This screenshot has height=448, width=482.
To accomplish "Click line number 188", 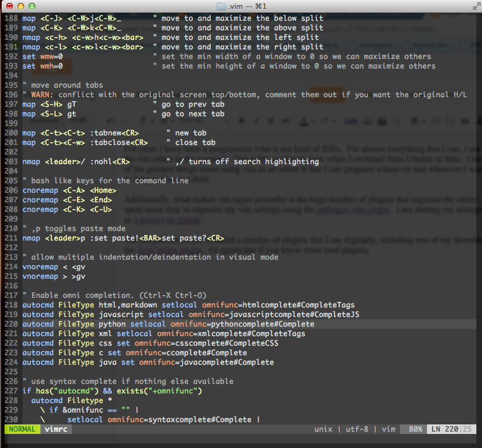I will tap(11, 18).
